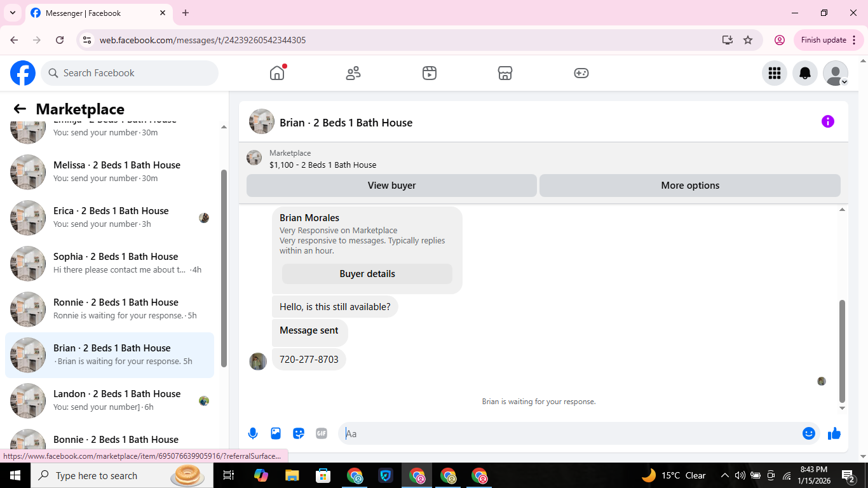Open conversation information purple icon

point(828,121)
